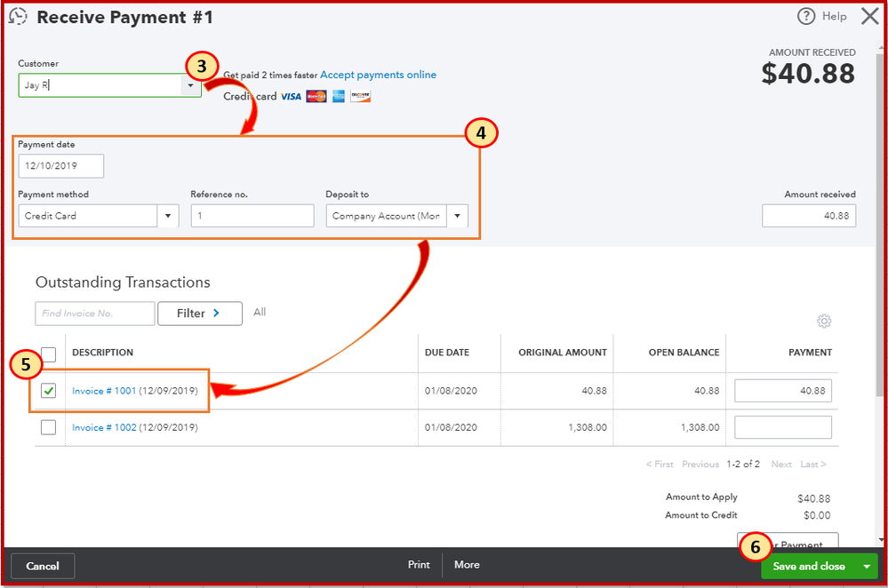Click 1,308.00 original amount cell

coord(588,427)
